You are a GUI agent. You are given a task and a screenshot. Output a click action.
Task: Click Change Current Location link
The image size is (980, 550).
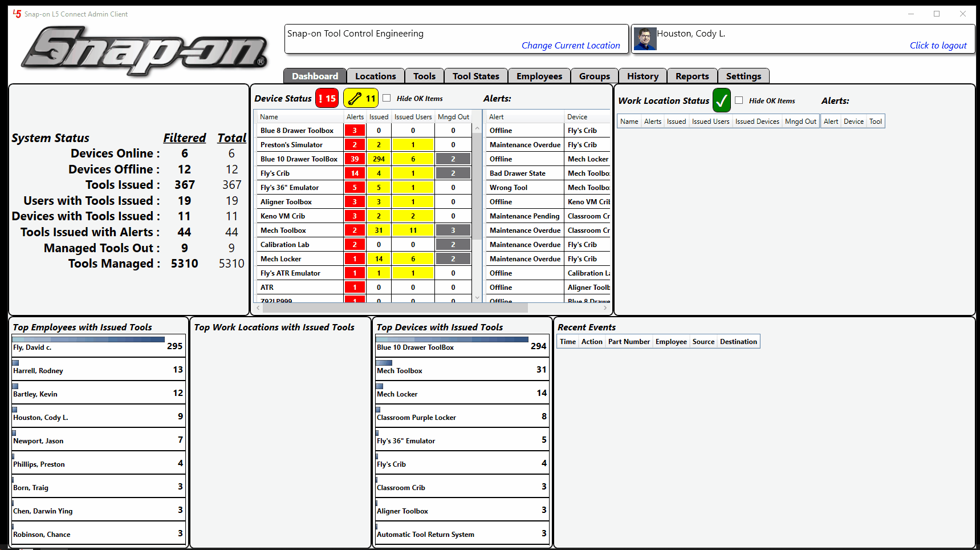point(571,46)
